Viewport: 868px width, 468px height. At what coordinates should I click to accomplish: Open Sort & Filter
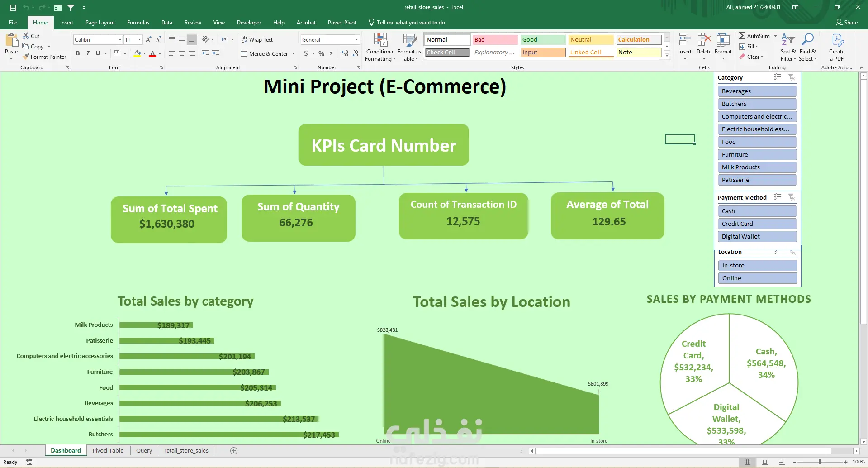click(788, 47)
